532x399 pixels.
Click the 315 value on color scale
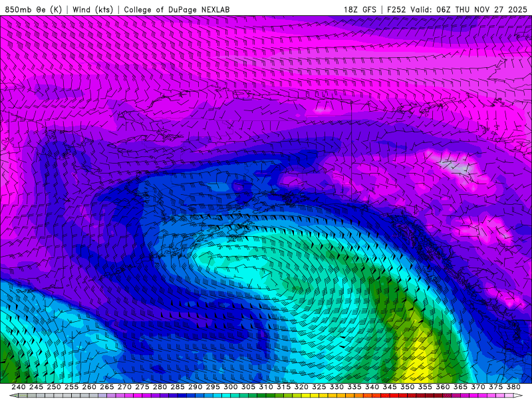coord(283,387)
